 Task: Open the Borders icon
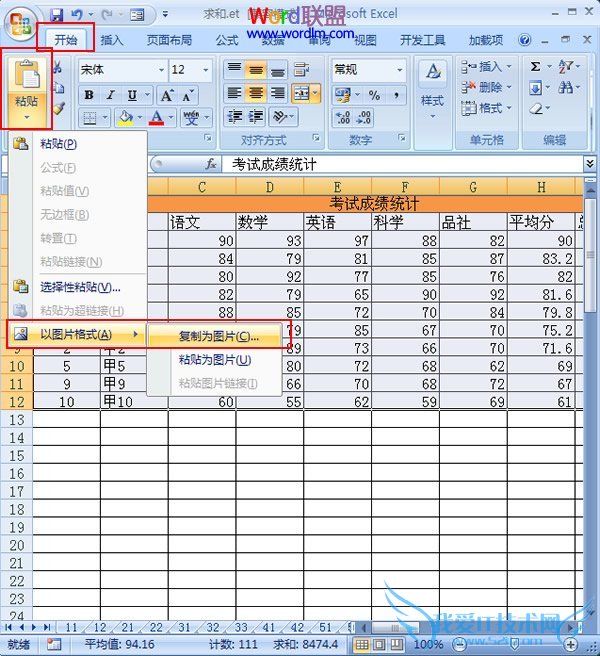click(x=90, y=118)
